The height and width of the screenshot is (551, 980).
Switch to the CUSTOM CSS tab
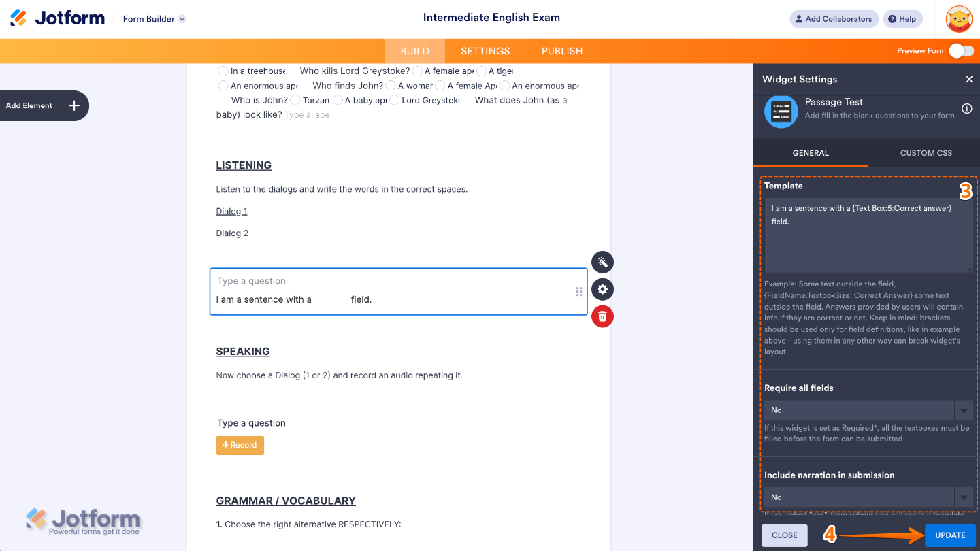pyautogui.click(x=926, y=153)
